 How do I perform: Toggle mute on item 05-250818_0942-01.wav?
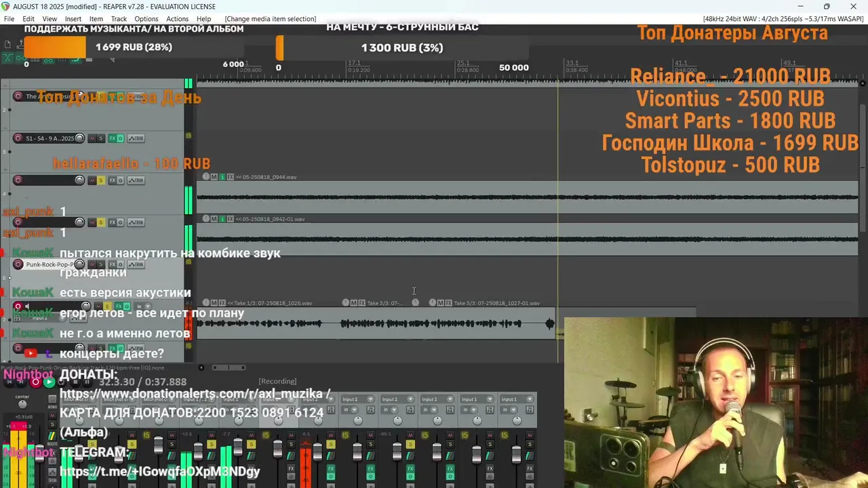click(x=214, y=219)
